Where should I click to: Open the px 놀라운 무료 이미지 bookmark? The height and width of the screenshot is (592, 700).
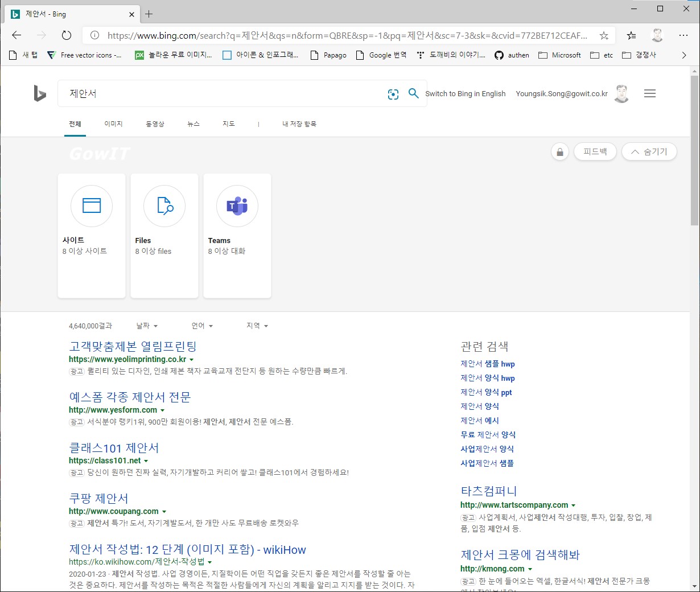pyautogui.click(x=173, y=55)
